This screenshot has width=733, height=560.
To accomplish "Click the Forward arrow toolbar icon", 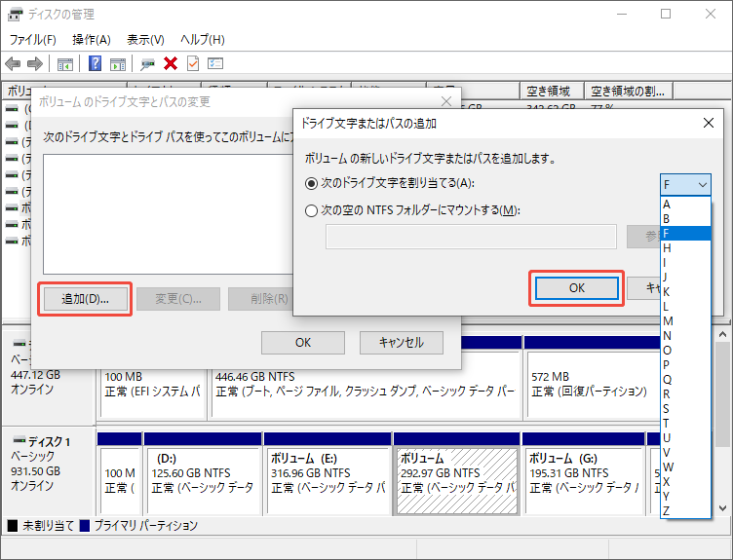I will point(35,63).
